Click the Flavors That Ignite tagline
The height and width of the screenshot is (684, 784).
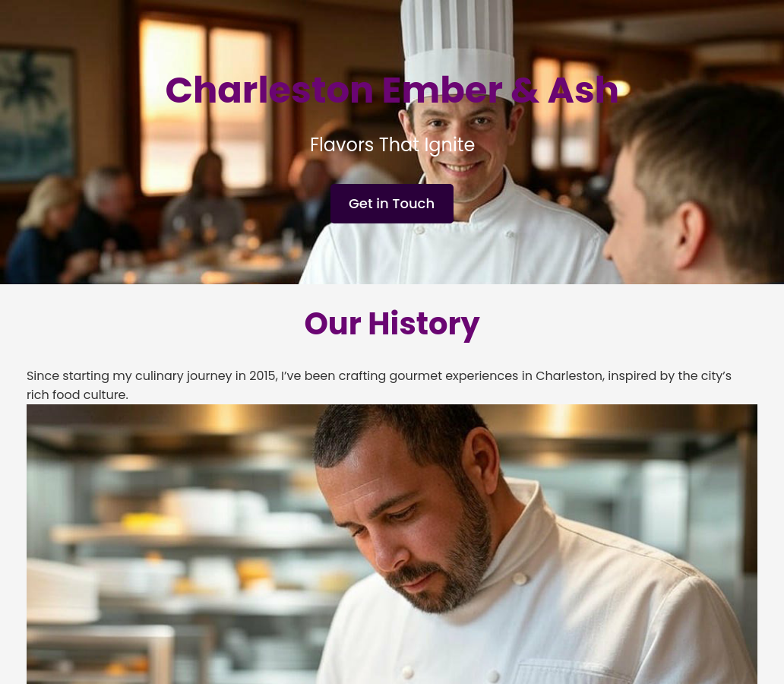pyautogui.click(x=392, y=145)
